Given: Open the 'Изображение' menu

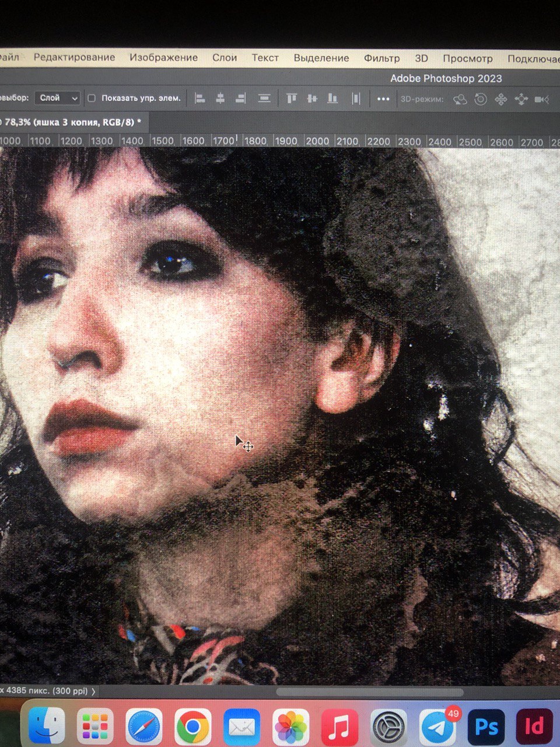Looking at the screenshot, I should tap(163, 57).
